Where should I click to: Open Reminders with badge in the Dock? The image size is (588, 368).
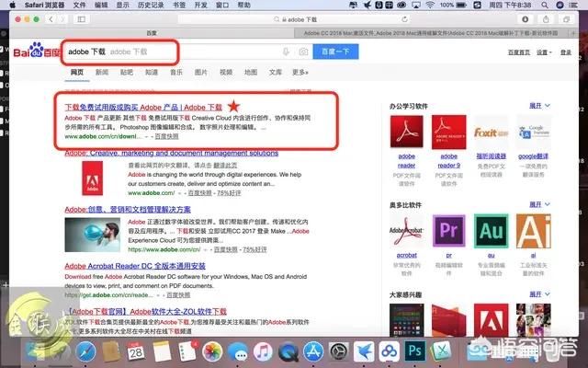[187, 352]
